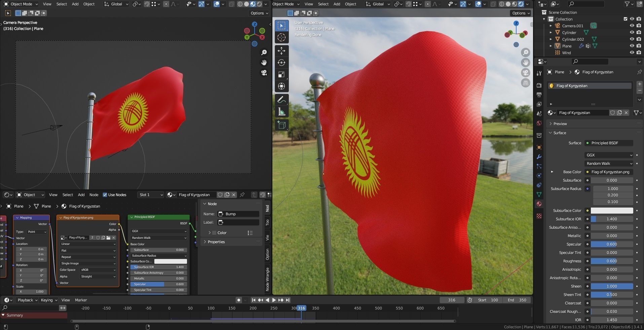Select the Cursor tool in right viewport toolbar

pos(281,37)
